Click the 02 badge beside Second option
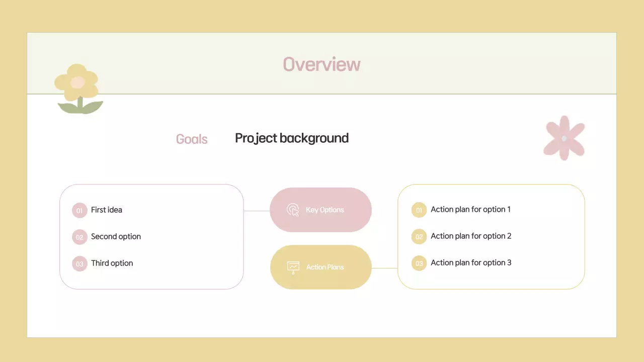 pos(79,237)
